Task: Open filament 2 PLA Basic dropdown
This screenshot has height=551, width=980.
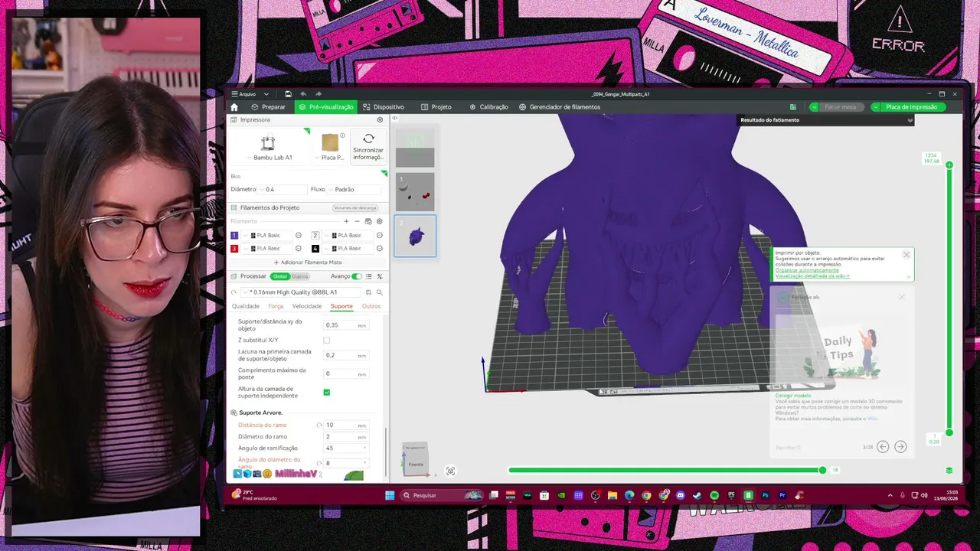Action: pos(348,236)
